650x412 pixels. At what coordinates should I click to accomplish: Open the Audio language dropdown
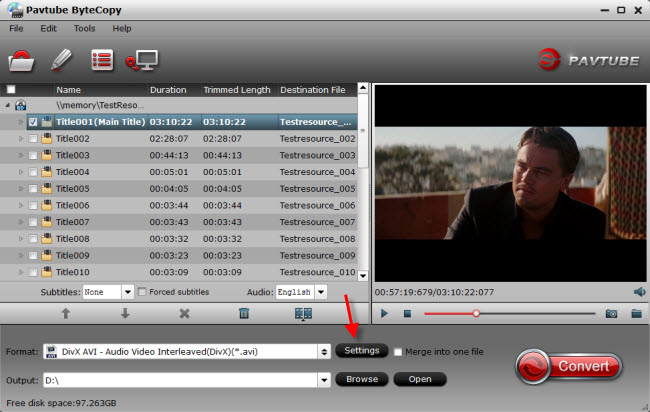(x=321, y=292)
